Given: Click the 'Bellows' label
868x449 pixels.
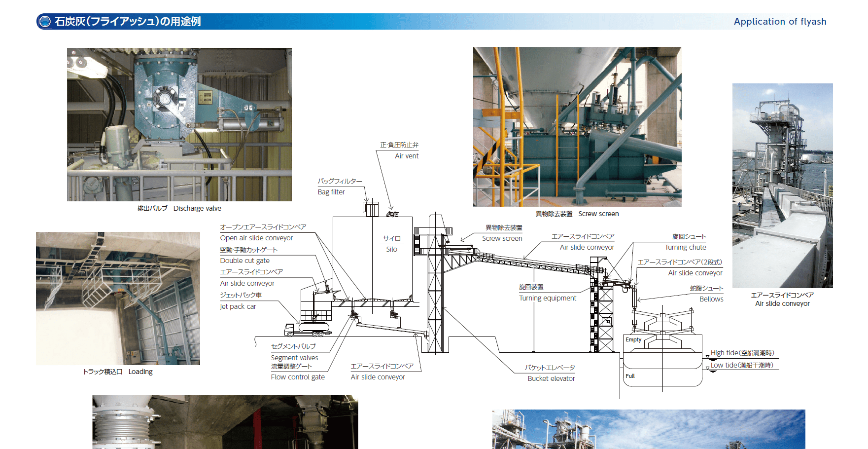Looking at the screenshot, I should [712, 299].
